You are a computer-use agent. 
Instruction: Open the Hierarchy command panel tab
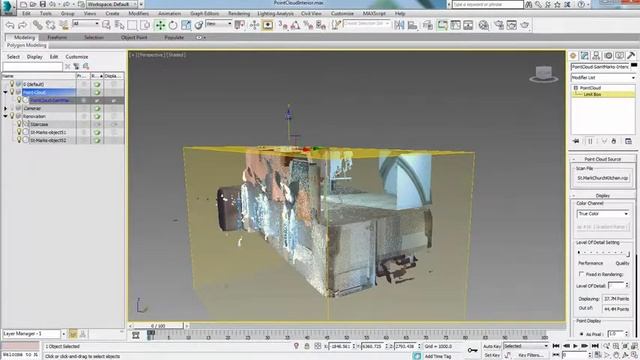coord(596,56)
